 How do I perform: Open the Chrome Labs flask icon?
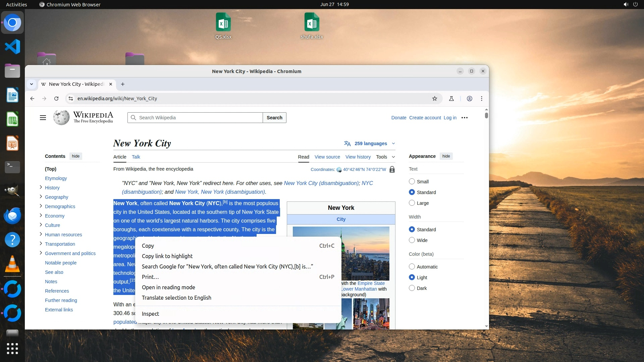click(451, 99)
